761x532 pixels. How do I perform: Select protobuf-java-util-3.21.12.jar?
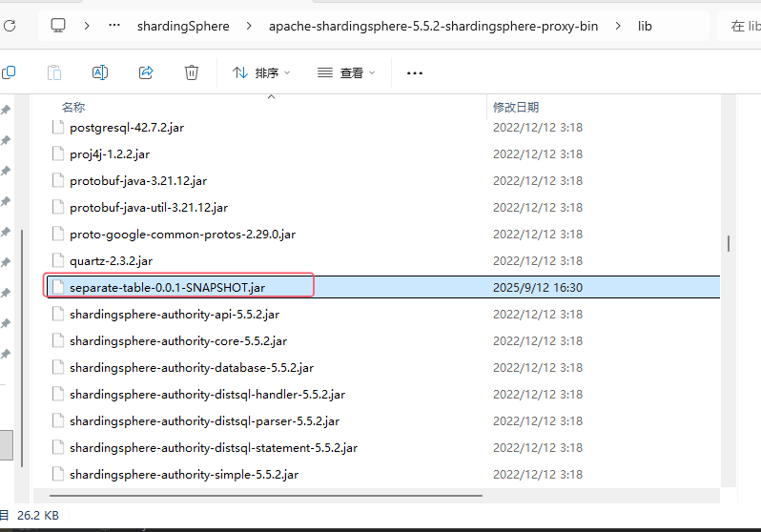(149, 208)
